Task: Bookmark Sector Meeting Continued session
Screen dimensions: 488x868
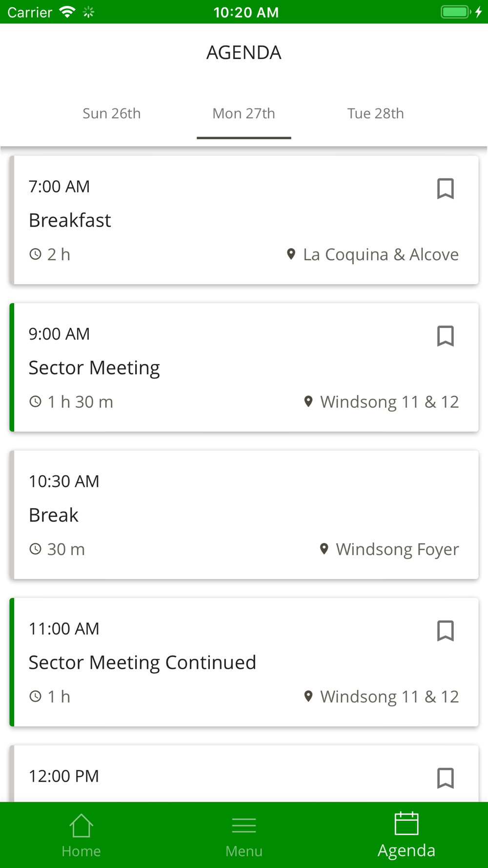Action: tap(445, 631)
